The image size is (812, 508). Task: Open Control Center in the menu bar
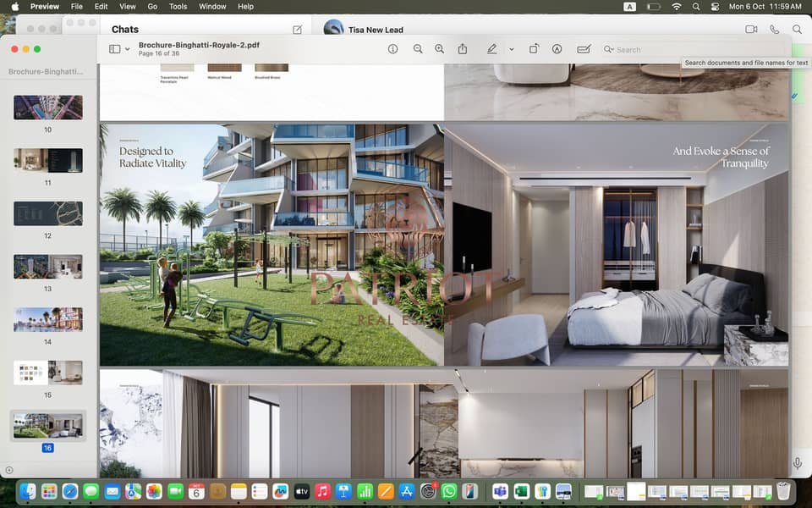pos(715,6)
